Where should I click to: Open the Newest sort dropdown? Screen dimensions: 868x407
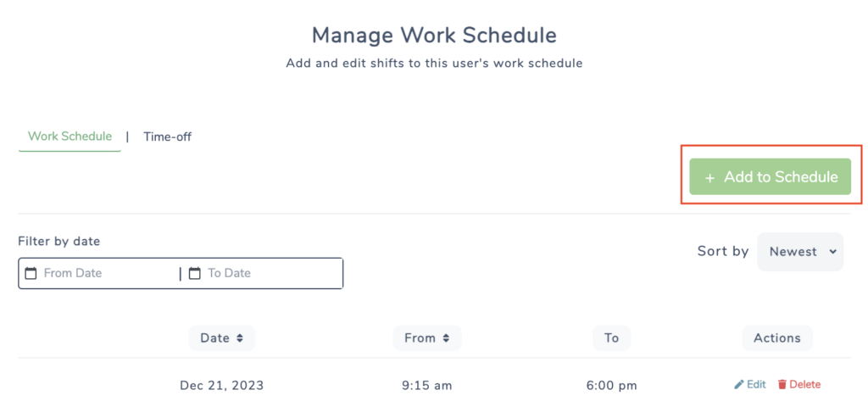point(800,251)
